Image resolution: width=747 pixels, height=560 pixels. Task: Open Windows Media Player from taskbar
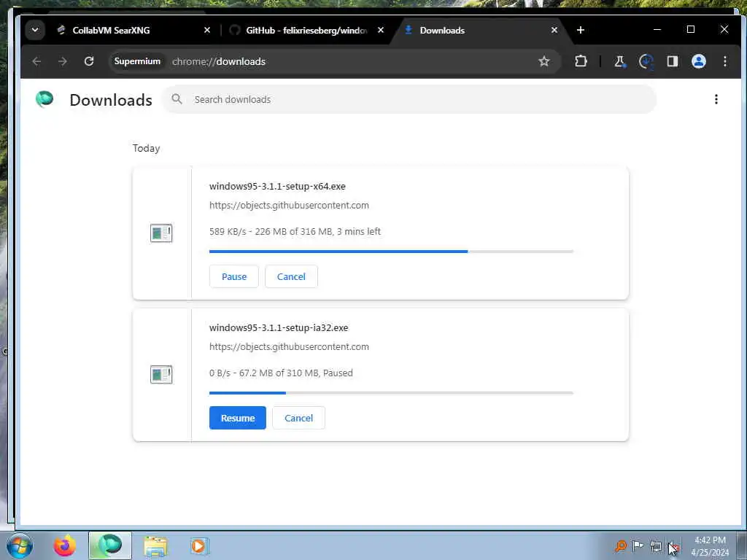pyautogui.click(x=198, y=545)
